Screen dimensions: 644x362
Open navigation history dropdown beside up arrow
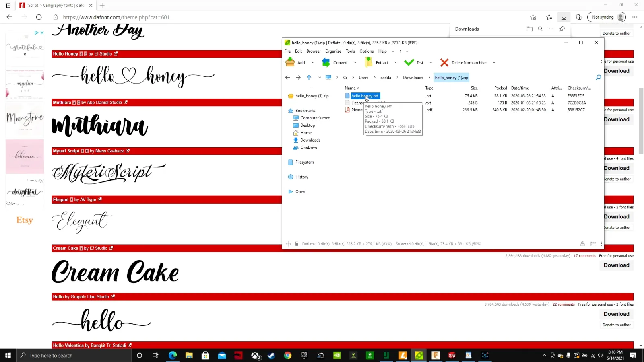tap(320, 78)
